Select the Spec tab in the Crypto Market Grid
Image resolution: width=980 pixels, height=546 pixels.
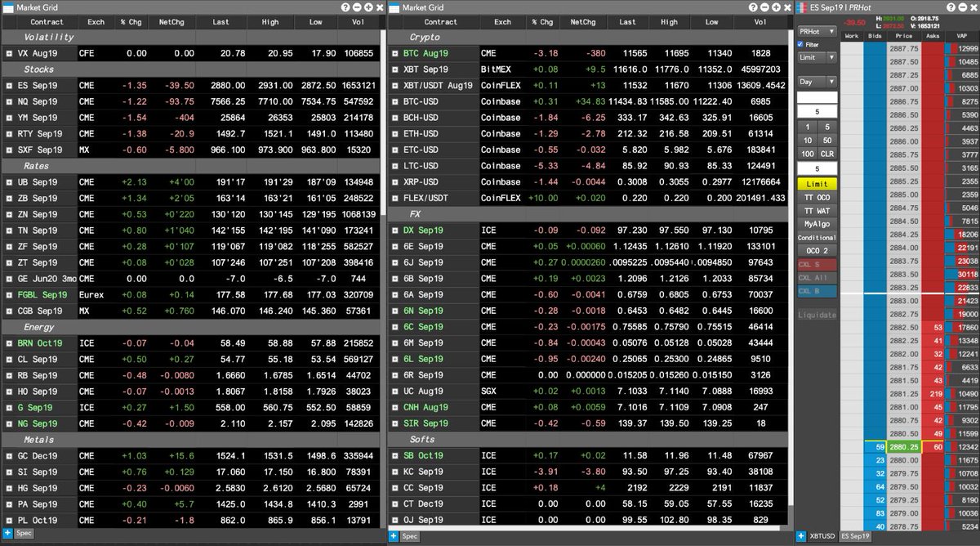[411, 535]
